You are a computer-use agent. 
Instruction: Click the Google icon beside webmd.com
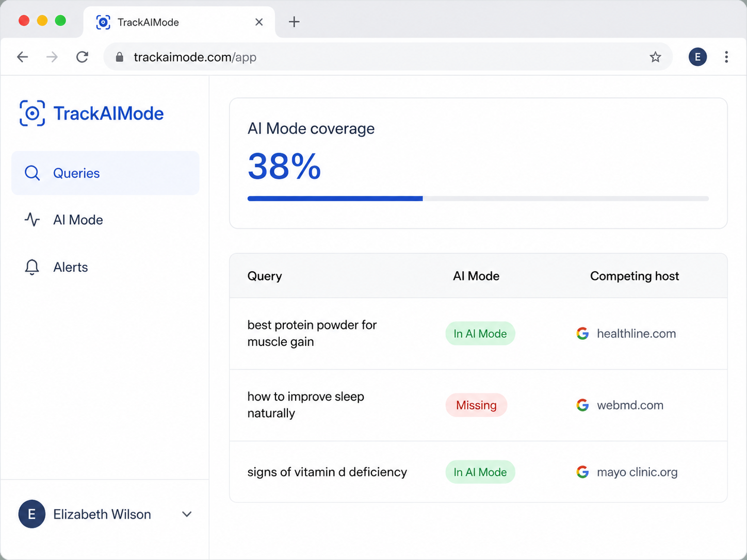click(x=582, y=405)
